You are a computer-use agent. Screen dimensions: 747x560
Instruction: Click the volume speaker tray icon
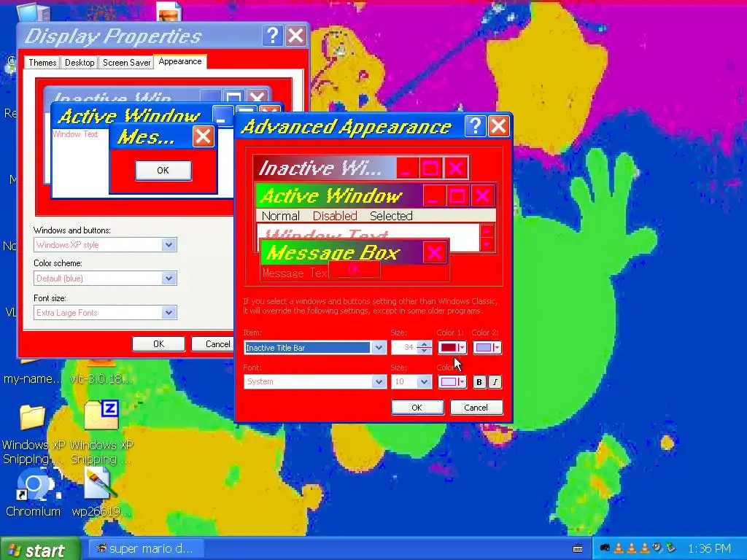[657, 548]
